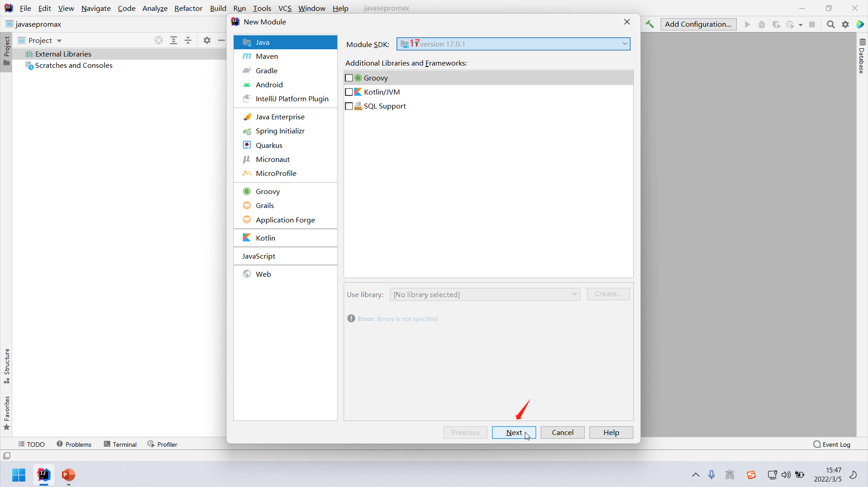Click Collapse All in Project panel
Image resolution: width=868 pixels, height=487 pixels.
[x=188, y=40]
